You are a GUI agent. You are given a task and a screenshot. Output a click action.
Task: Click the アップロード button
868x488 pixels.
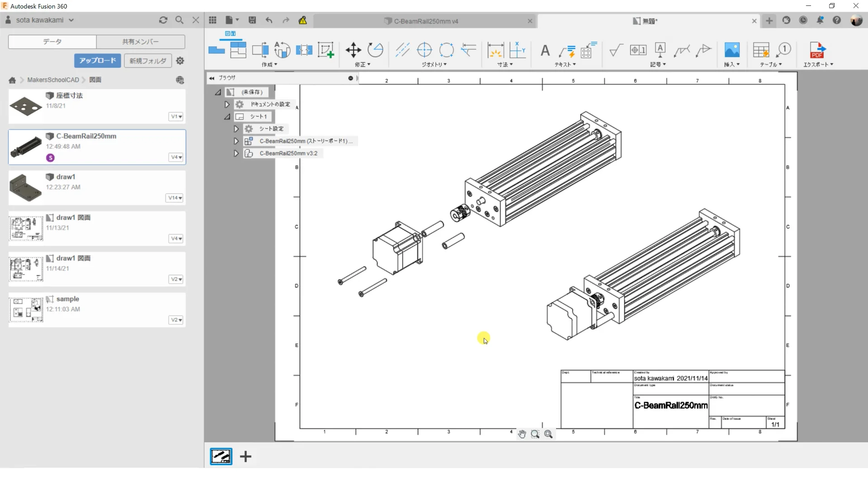tap(98, 61)
